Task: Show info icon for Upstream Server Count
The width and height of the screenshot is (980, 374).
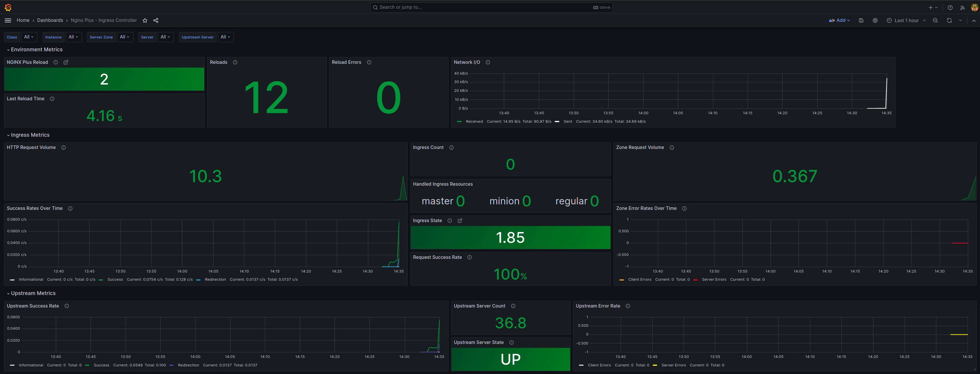Action: (x=513, y=306)
